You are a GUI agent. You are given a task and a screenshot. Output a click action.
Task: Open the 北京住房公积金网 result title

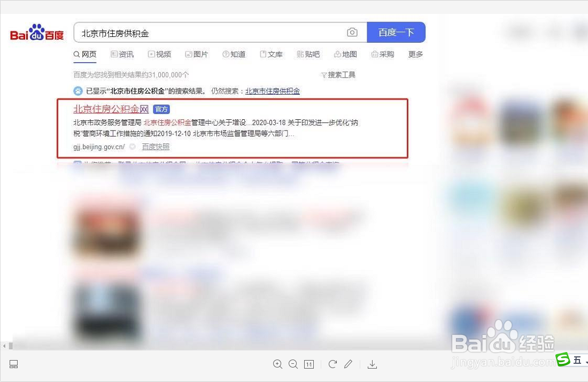point(111,109)
